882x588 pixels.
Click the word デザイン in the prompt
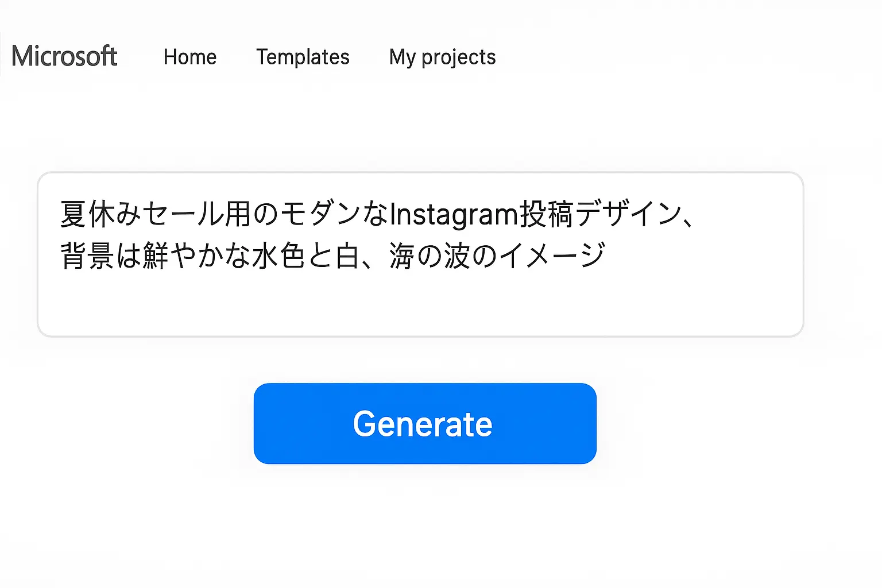[x=628, y=214]
